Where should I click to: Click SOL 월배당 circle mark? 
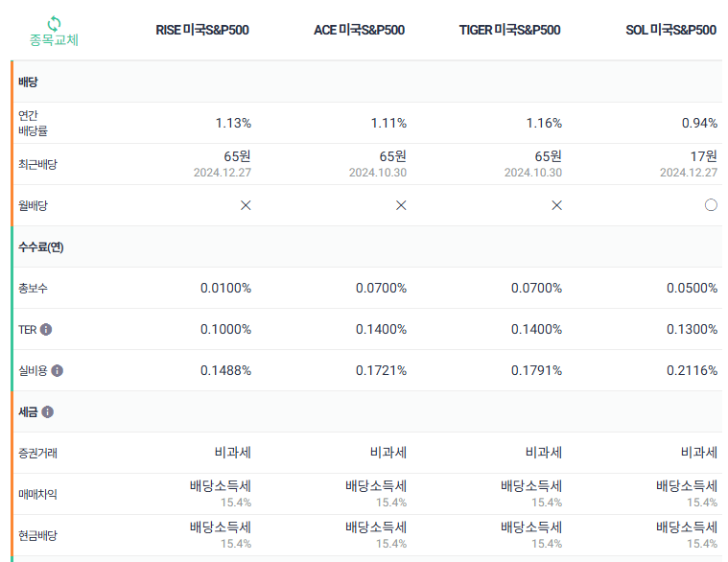711,205
